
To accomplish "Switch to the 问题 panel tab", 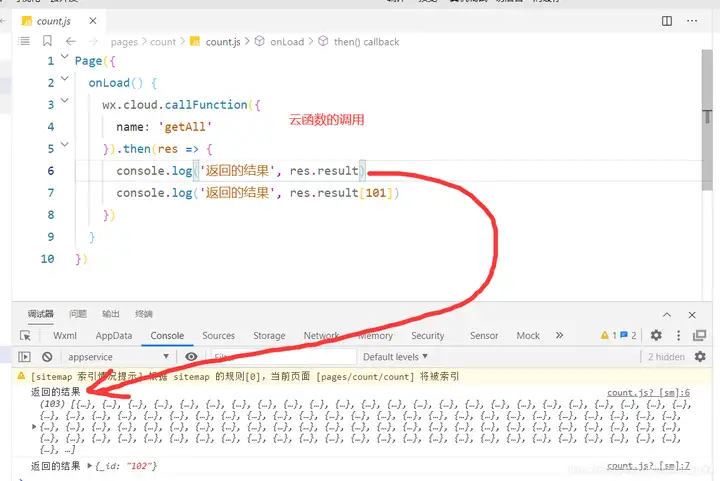I will coord(78,314).
